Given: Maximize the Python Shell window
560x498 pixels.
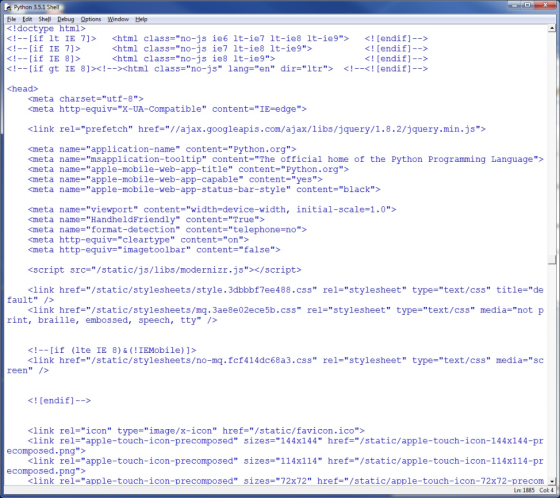Looking at the screenshot, I should pyautogui.click(x=528, y=5).
